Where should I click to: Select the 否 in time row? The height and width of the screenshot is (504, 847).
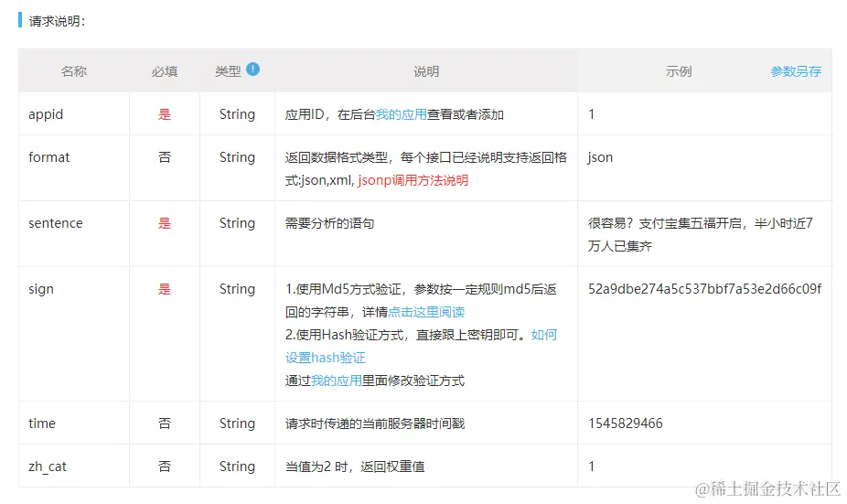[x=165, y=424]
